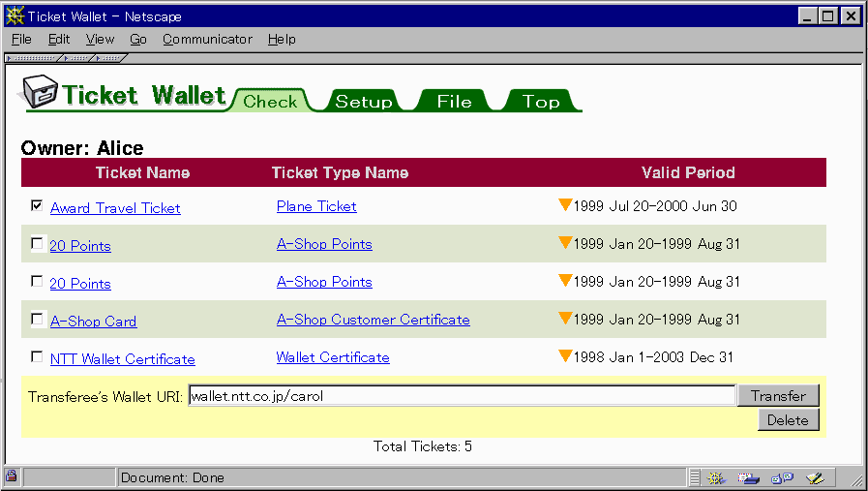
Task: Expand the Award Travel Ticket valid period arrow
Action: [565, 205]
